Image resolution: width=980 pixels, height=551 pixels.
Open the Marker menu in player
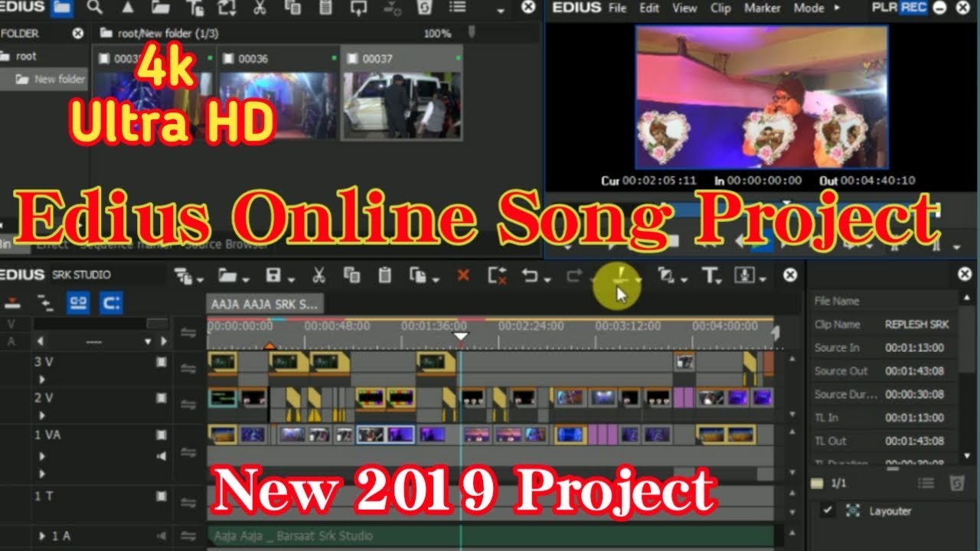pos(763,8)
